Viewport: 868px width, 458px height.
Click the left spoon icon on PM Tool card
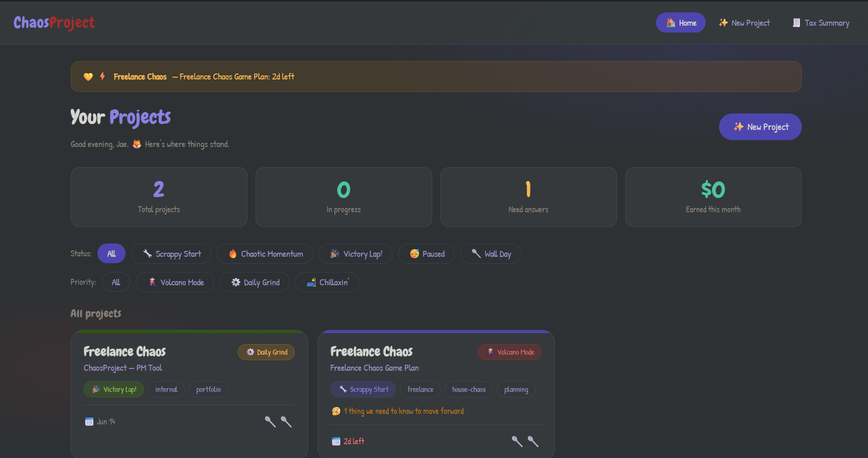point(270,422)
